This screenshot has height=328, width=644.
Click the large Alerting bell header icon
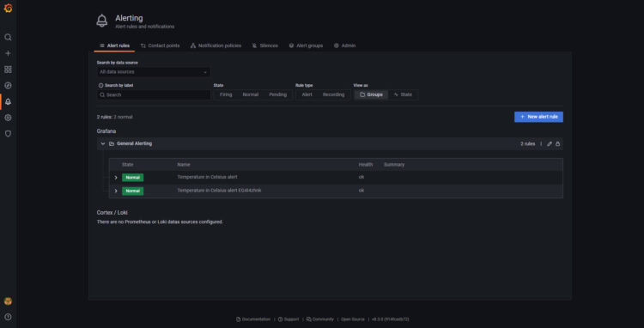(102, 21)
